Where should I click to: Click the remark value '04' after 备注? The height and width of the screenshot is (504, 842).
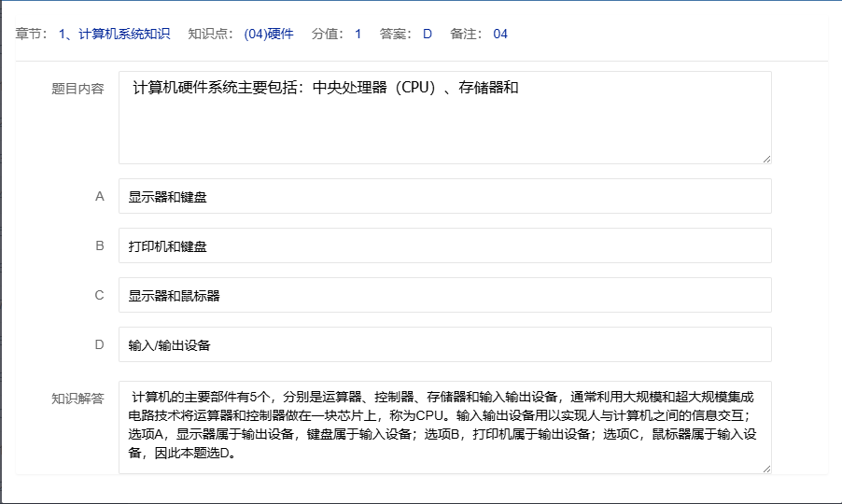500,35
